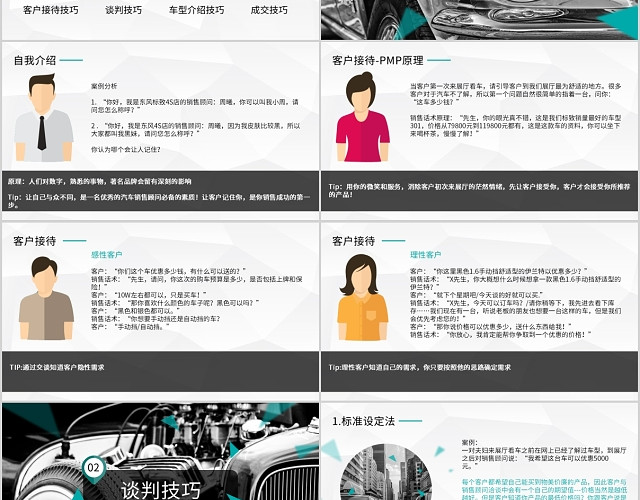Click the line 客户：“10W左右都可以

pos(149,295)
